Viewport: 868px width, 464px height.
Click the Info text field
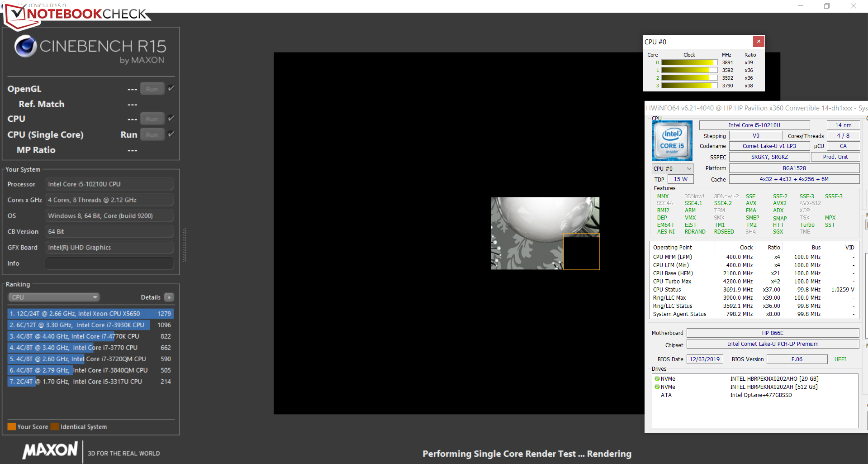click(x=109, y=263)
